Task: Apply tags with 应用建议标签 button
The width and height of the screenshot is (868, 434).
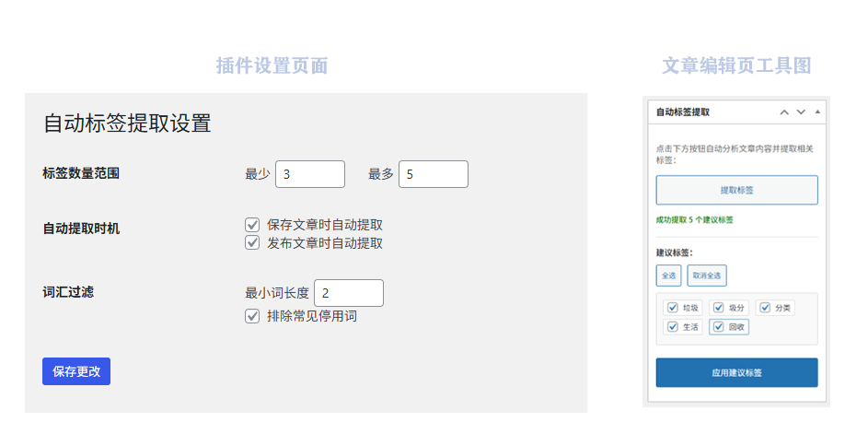Action: click(736, 373)
